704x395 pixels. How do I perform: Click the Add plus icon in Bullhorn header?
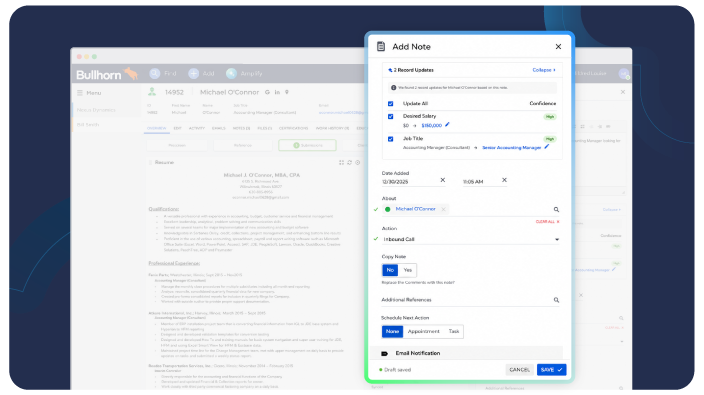[194, 74]
